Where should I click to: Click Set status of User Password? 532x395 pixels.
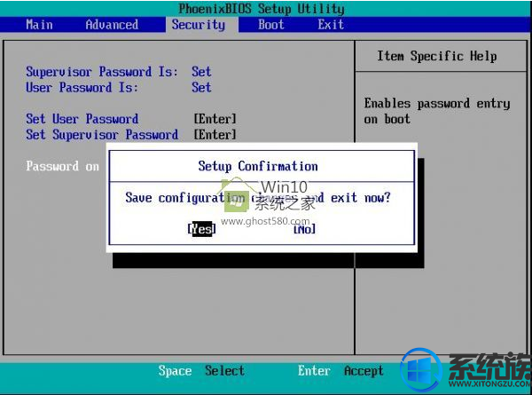point(201,88)
